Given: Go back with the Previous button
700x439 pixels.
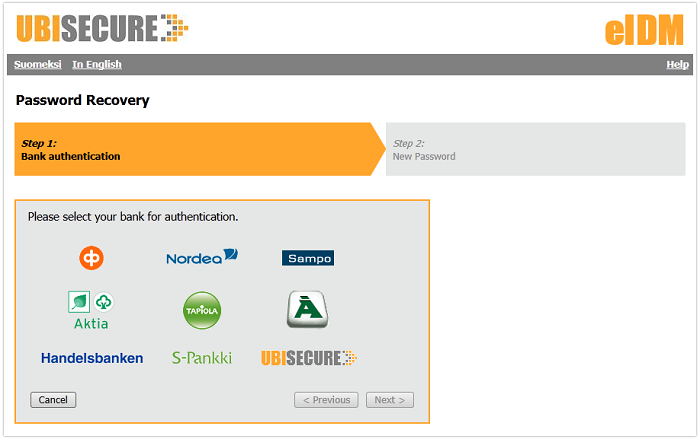Looking at the screenshot, I should [x=326, y=400].
